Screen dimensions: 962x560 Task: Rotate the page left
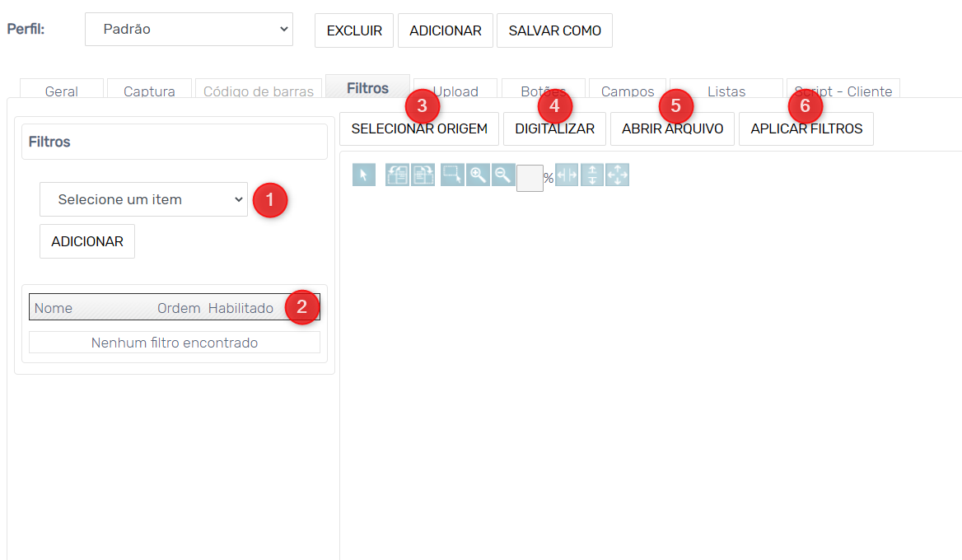tap(397, 175)
